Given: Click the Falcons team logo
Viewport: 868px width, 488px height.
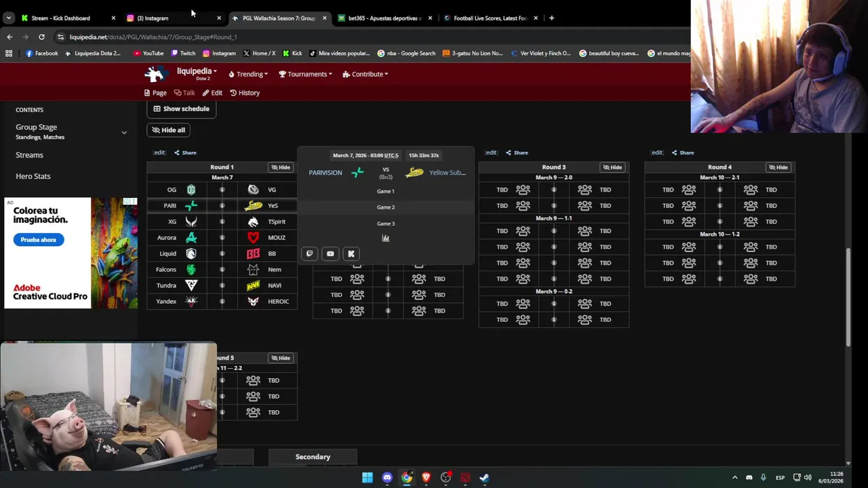Looking at the screenshot, I should [191, 269].
